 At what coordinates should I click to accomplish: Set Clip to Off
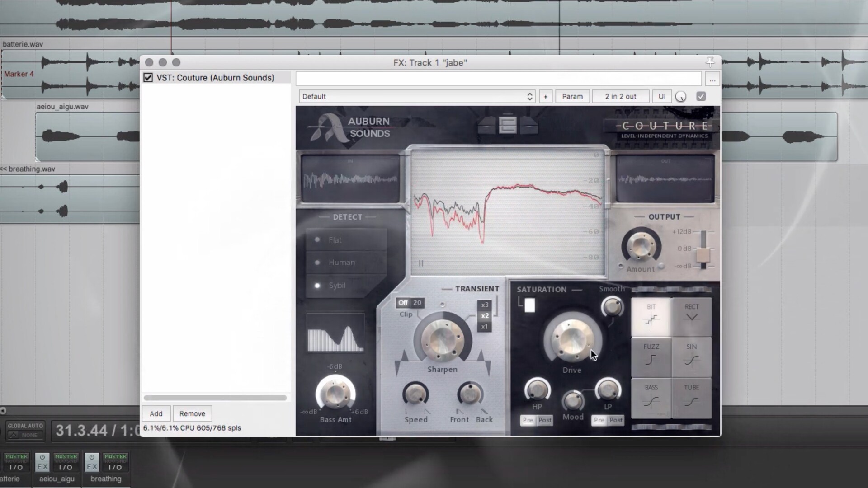(403, 303)
